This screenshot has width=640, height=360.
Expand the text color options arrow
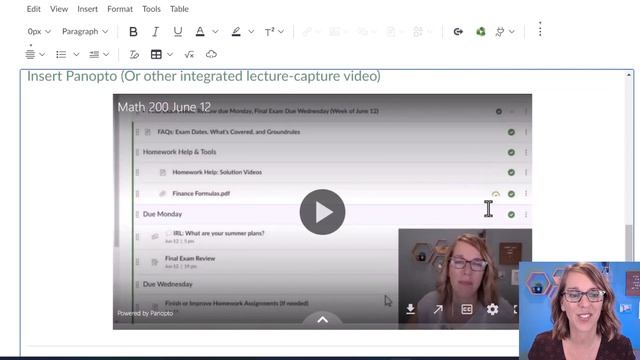[x=215, y=31]
